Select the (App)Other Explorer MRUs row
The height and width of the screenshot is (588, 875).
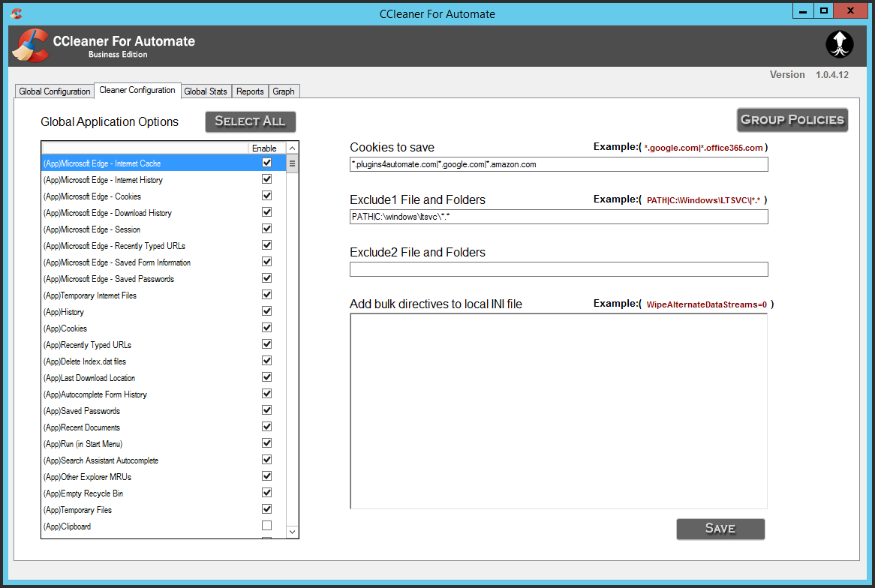164,476
